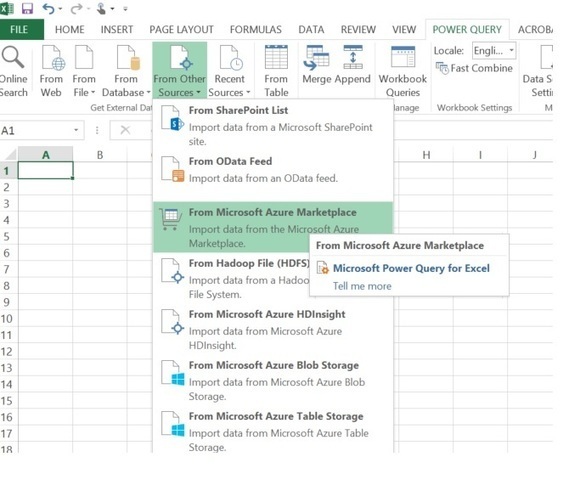
Task: Switch to the INSERT tab
Action: tap(117, 29)
